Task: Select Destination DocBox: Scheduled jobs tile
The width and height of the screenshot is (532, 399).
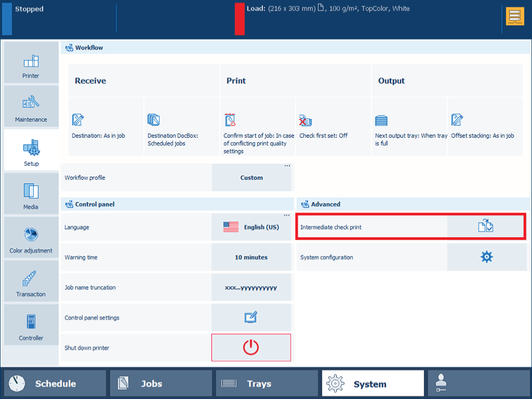Action: pos(181,127)
